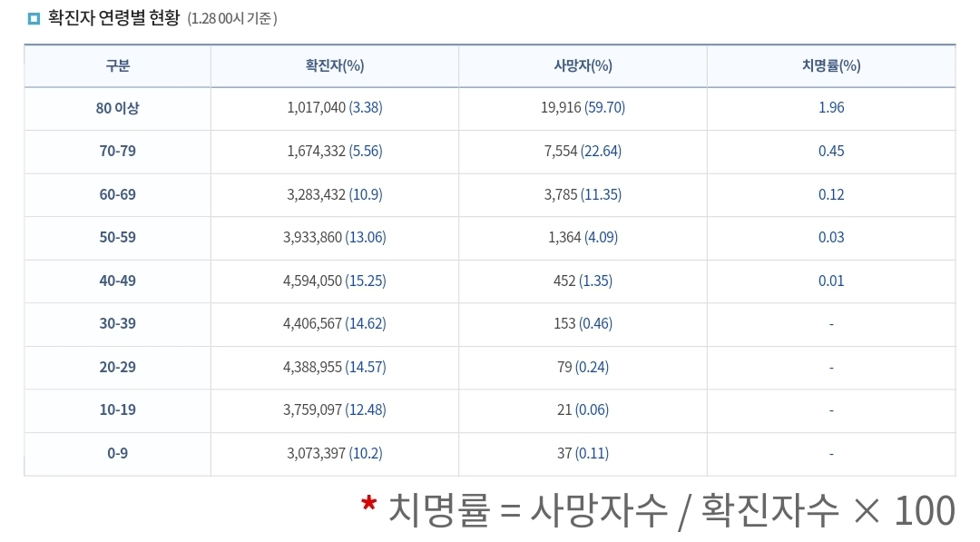Click the 사망자(%) column header

click(583, 65)
